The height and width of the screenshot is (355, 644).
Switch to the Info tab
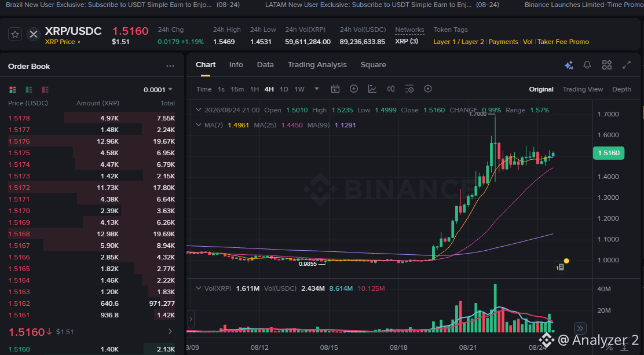(236, 64)
